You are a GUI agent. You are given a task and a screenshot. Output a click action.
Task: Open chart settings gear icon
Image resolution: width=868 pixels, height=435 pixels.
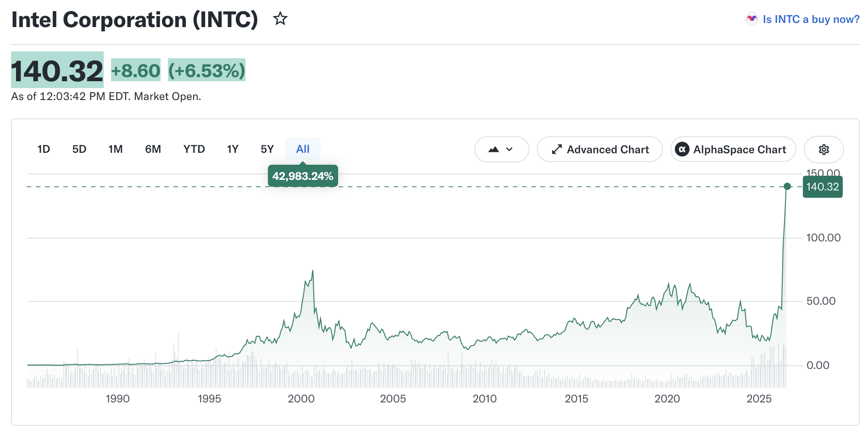(x=824, y=149)
